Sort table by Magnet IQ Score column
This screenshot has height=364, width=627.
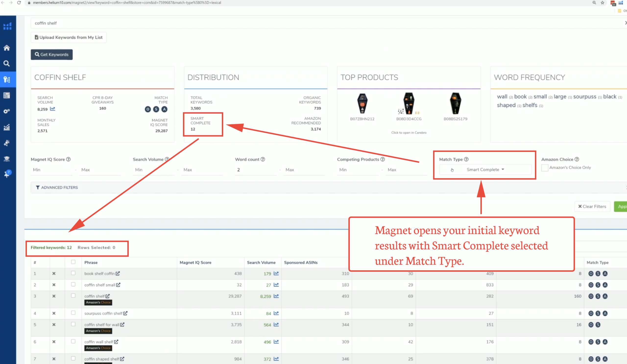[x=195, y=263]
